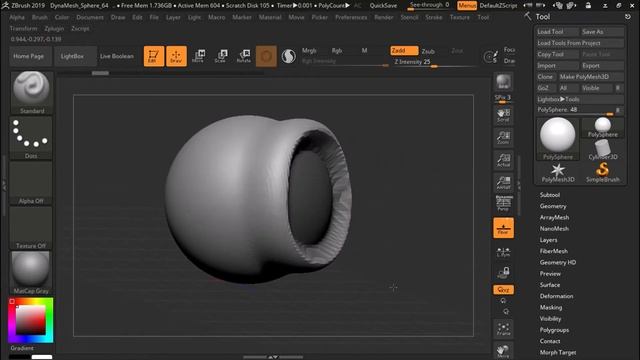The height and width of the screenshot is (360, 640).
Task: Toggle Live Boolean
Action: (117, 56)
